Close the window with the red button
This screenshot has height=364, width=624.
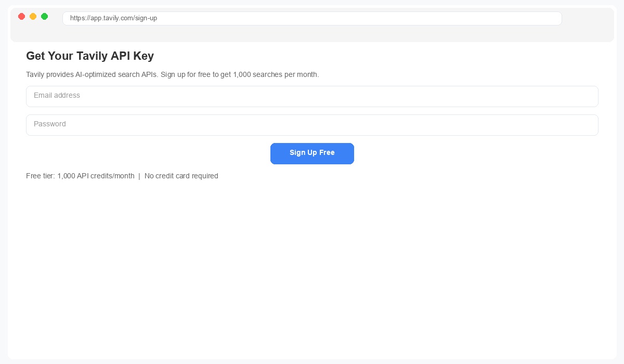coord(21,17)
